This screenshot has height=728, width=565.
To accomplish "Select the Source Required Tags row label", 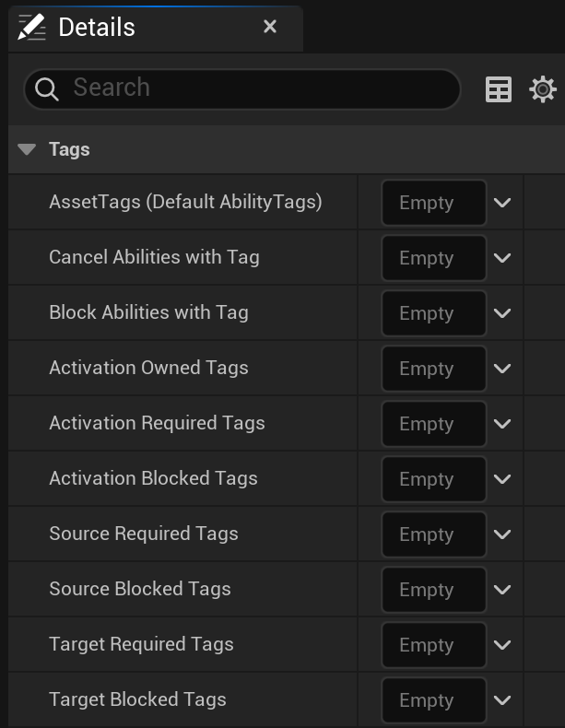I will (144, 534).
